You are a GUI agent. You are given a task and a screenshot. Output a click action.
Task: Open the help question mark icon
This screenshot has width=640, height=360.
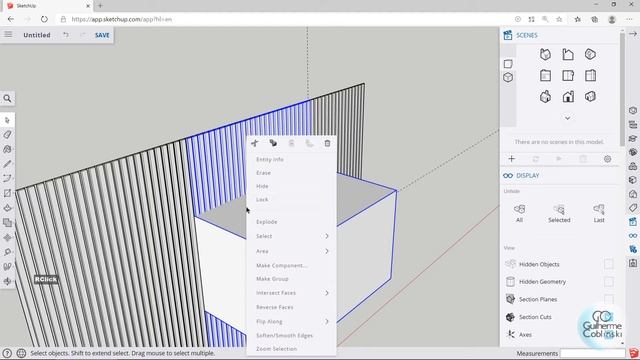point(7,353)
